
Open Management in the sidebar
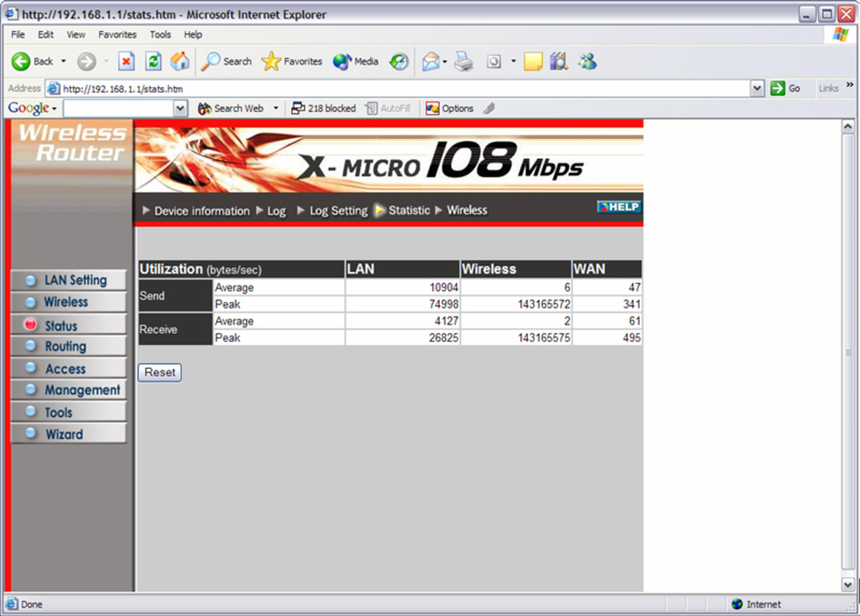click(68, 390)
